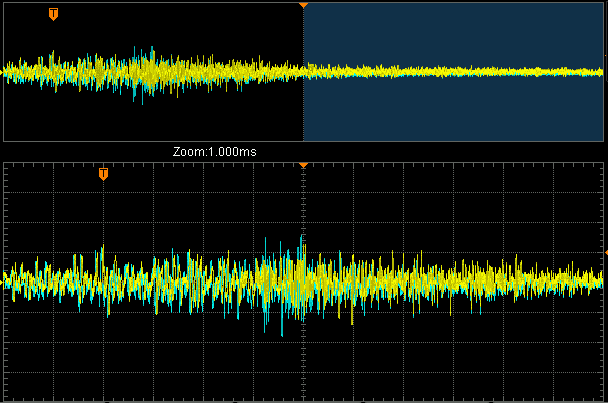This screenshot has width=608, height=403.
Task: Click the Zoom:1.000ms timebase label
Action: point(214,151)
